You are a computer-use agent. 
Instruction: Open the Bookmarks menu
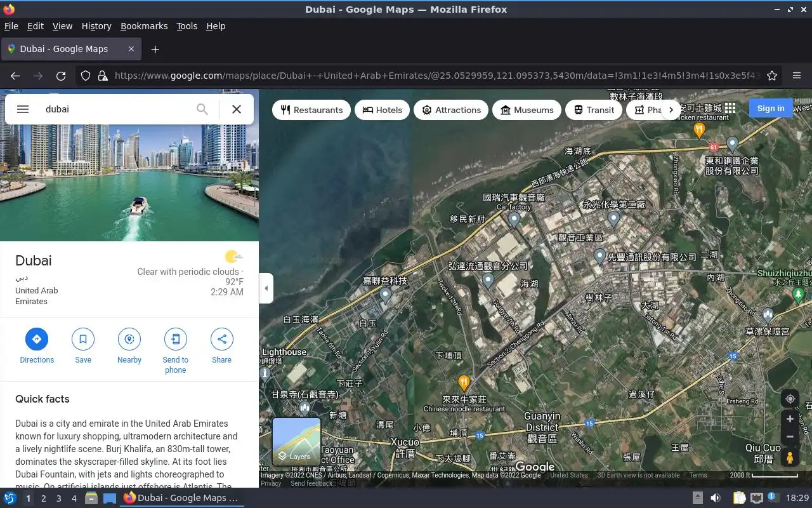click(x=144, y=26)
